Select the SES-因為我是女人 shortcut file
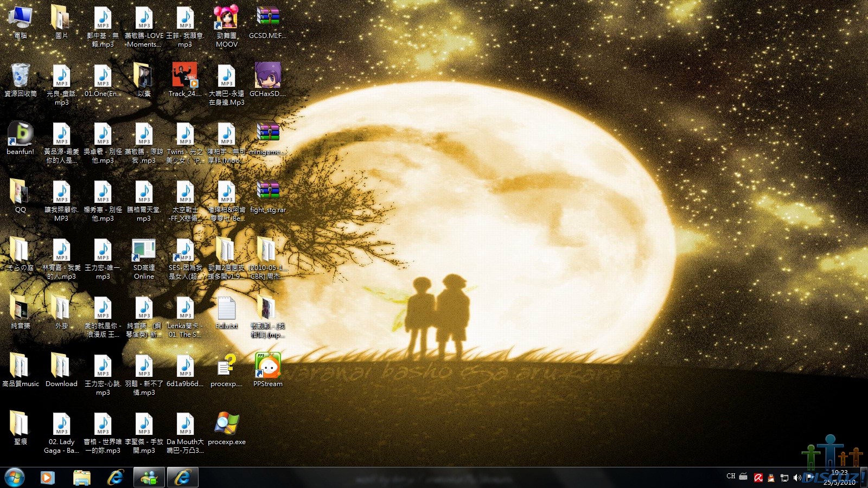 186,259
